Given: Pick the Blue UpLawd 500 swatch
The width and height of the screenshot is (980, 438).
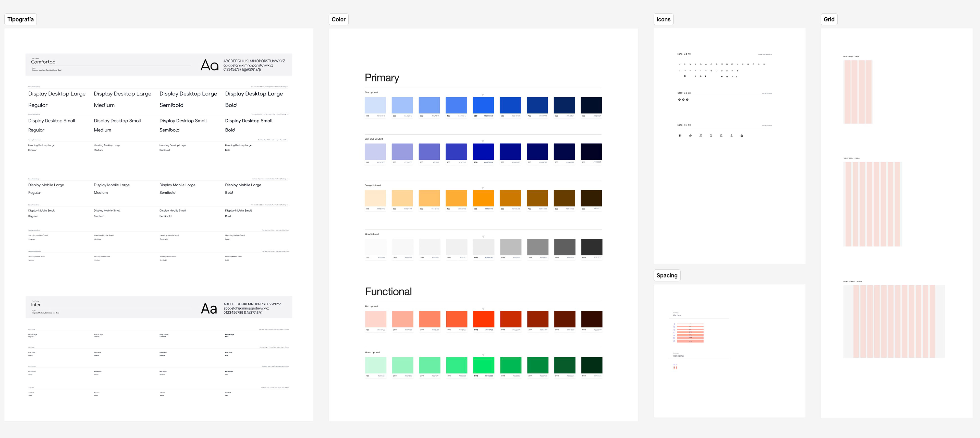Looking at the screenshot, I should 483,105.
